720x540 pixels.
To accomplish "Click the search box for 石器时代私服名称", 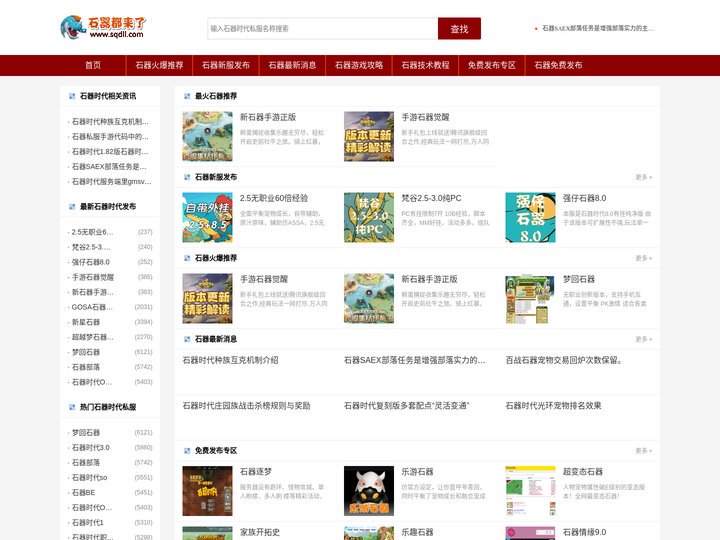I will point(322,28).
